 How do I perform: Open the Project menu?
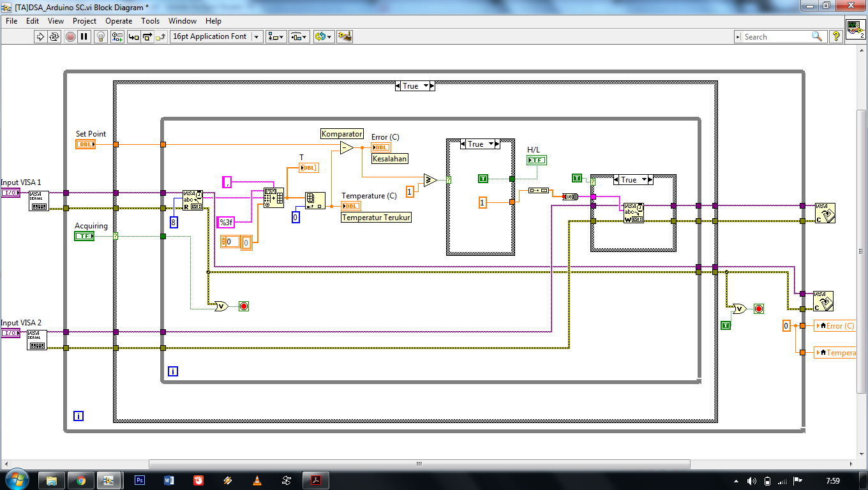[84, 20]
